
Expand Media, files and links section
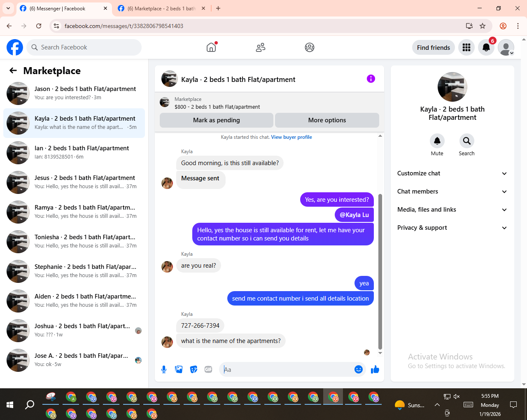(452, 210)
